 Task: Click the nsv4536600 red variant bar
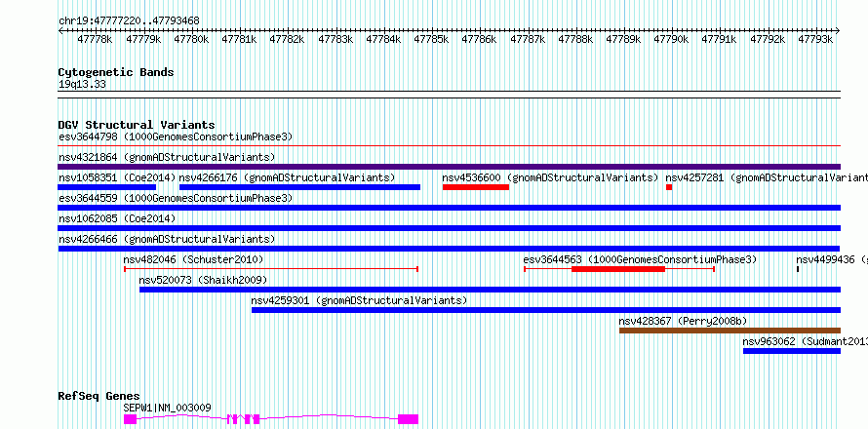click(476, 187)
